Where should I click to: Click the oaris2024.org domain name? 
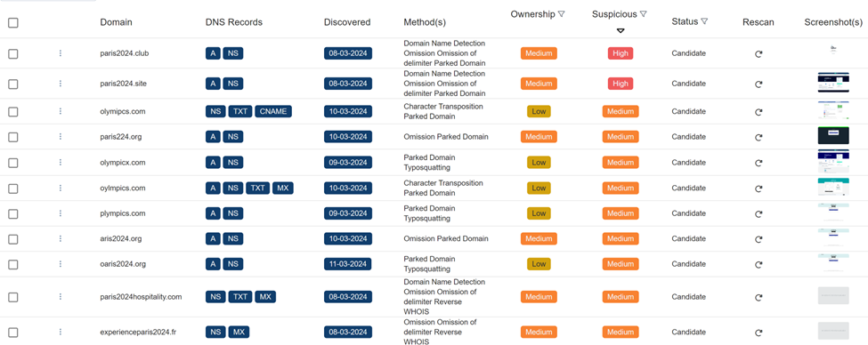(x=123, y=264)
